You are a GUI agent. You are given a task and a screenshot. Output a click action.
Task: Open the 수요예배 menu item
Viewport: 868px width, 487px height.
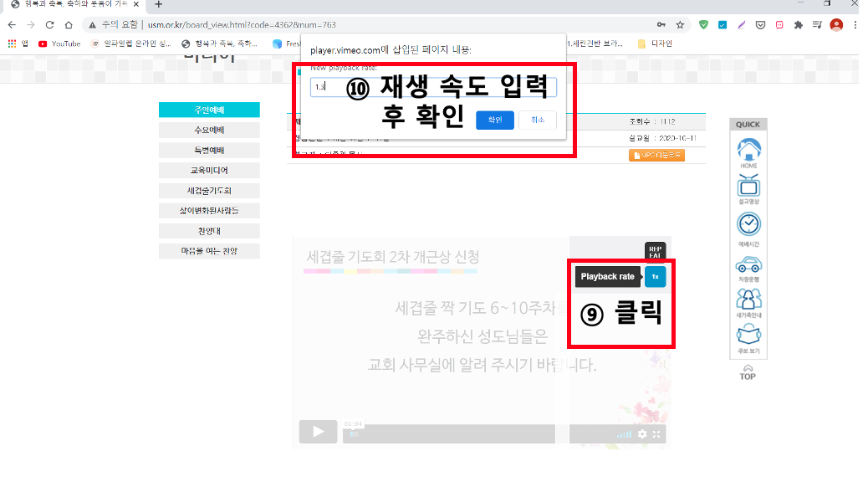(209, 131)
